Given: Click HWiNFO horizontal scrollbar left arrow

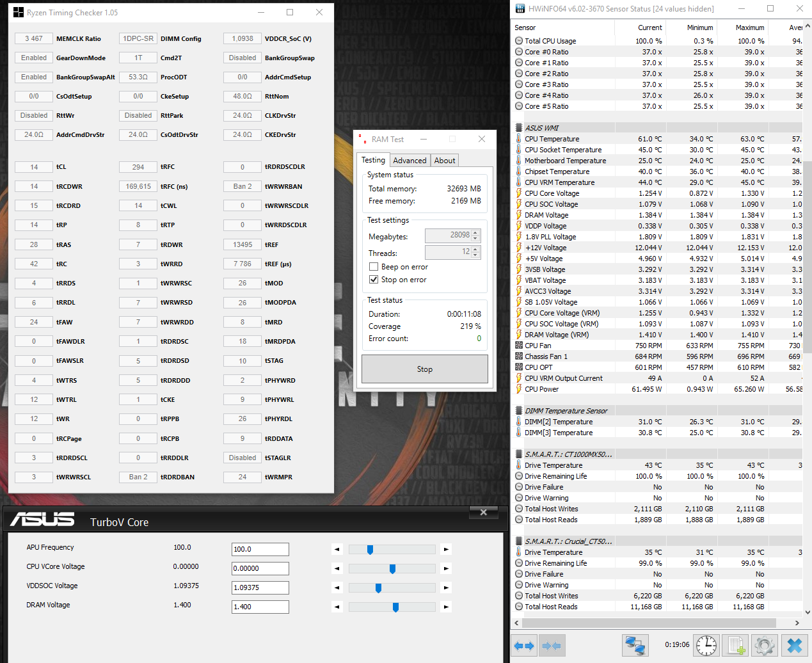Looking at the screenshot, I should [517, 623].
